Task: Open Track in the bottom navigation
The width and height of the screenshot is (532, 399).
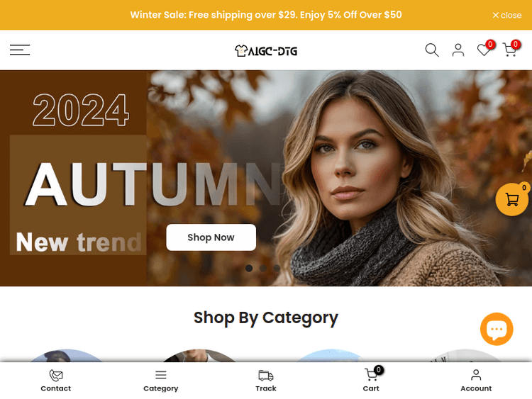Action: 266,381
